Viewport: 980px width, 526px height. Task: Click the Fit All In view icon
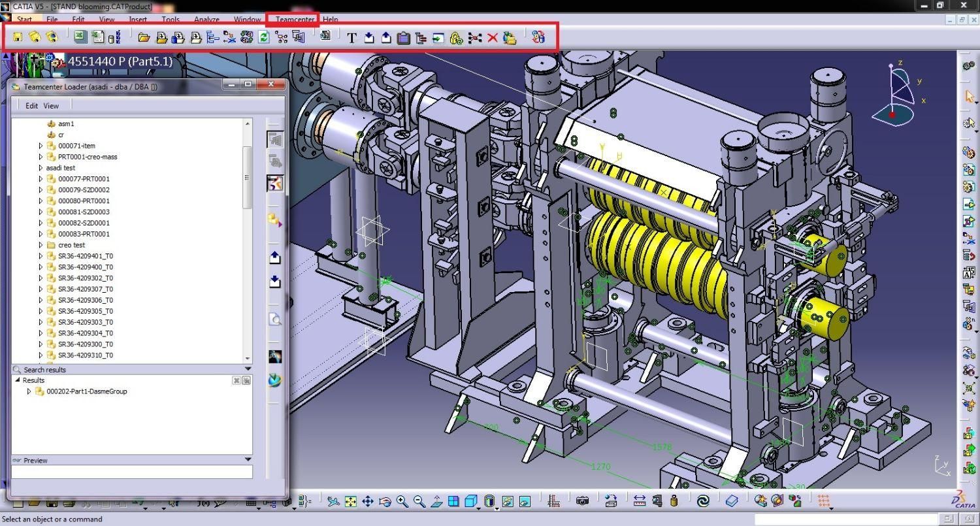coord(351,501)
